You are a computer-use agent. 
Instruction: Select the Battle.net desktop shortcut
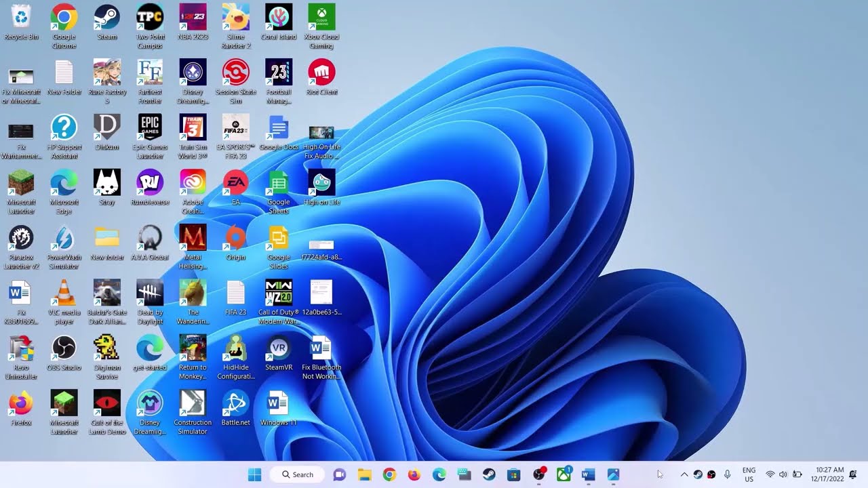coord(235,408)
